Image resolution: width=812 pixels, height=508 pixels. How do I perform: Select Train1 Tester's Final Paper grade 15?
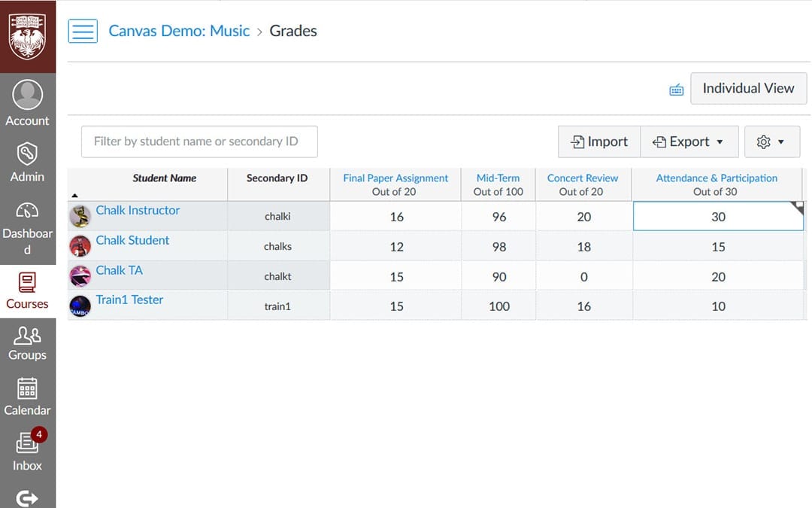(395, 306)
